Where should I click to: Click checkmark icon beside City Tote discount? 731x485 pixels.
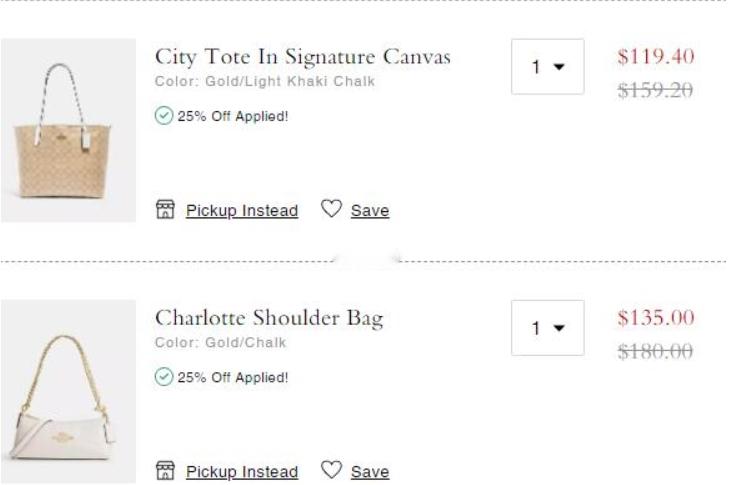[x=164, y=116]
